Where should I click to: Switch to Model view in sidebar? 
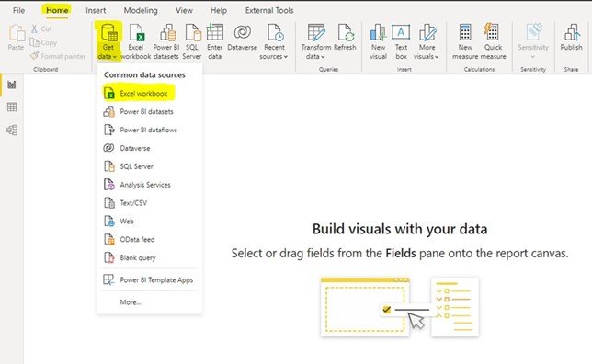(x=12, y=130)
